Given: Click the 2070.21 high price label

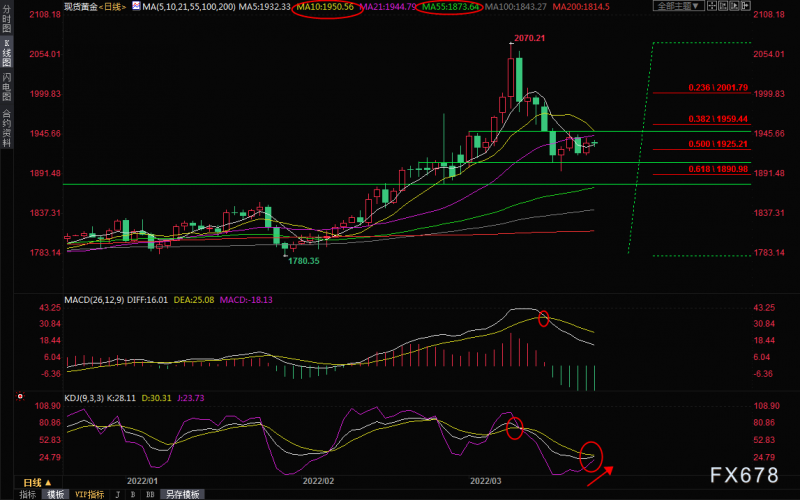Looking at the screenshot, I should (530, 38).
